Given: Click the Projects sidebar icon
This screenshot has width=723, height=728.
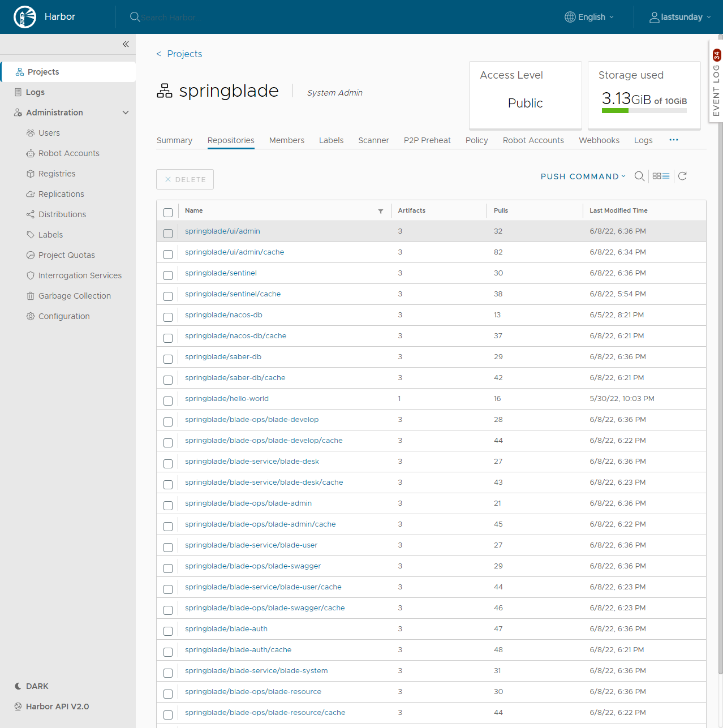Looking at the screenshot, I should point(20,72).
